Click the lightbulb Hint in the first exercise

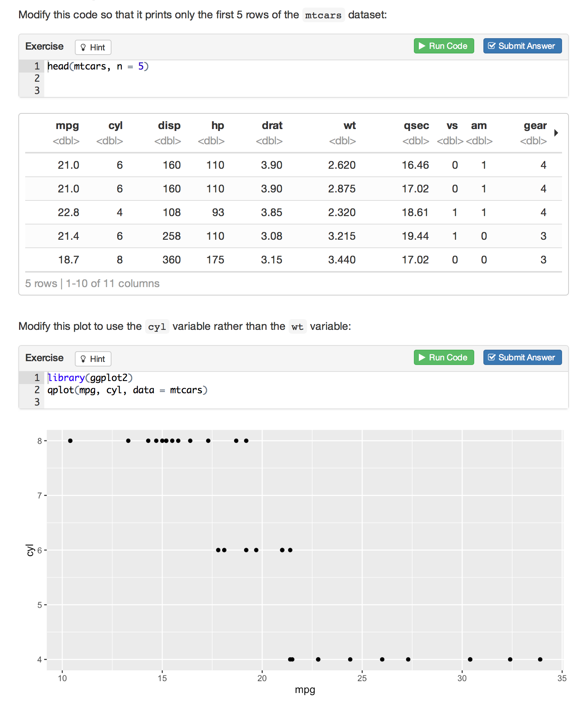coord(93,47)
